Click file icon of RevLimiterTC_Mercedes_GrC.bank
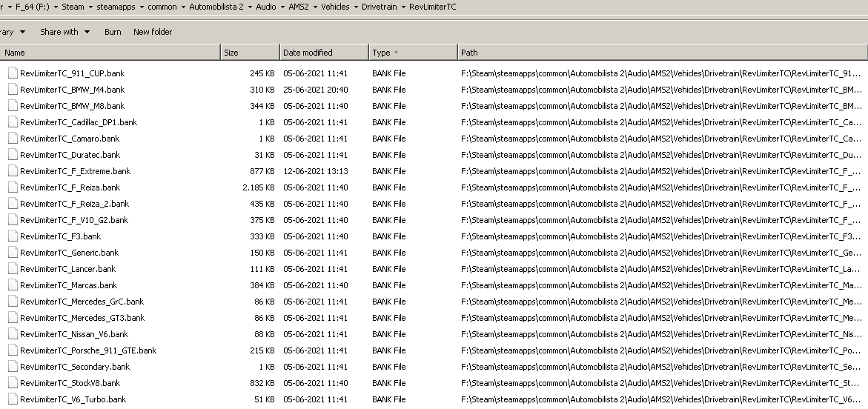The height and width of the screenshot is (409, 868). click(13, 302)
